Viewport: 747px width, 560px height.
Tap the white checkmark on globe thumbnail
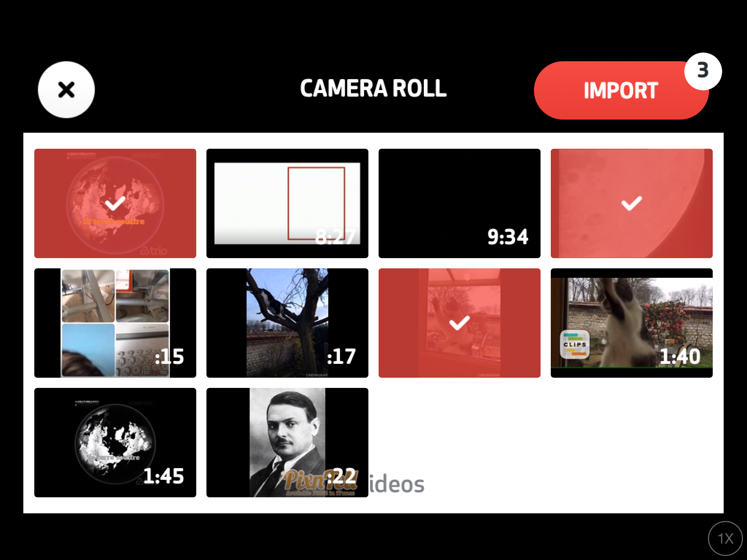[115, 203]
